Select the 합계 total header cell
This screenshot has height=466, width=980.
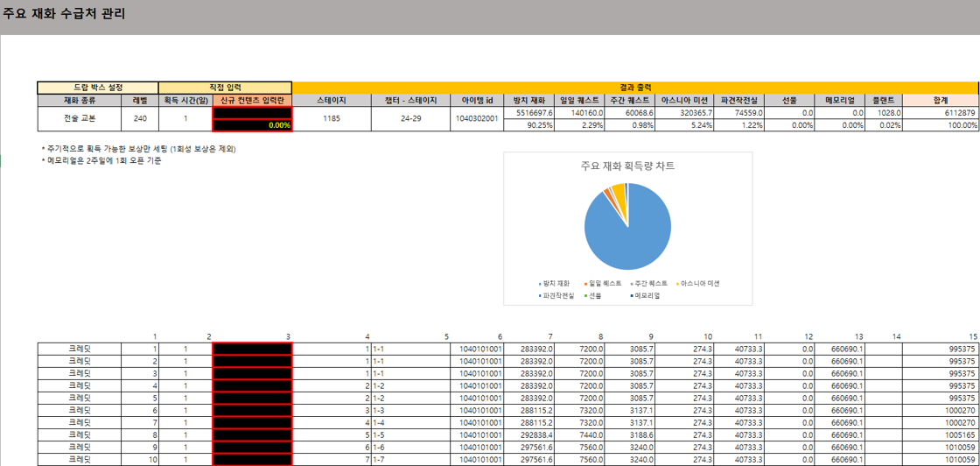[940, 100]
